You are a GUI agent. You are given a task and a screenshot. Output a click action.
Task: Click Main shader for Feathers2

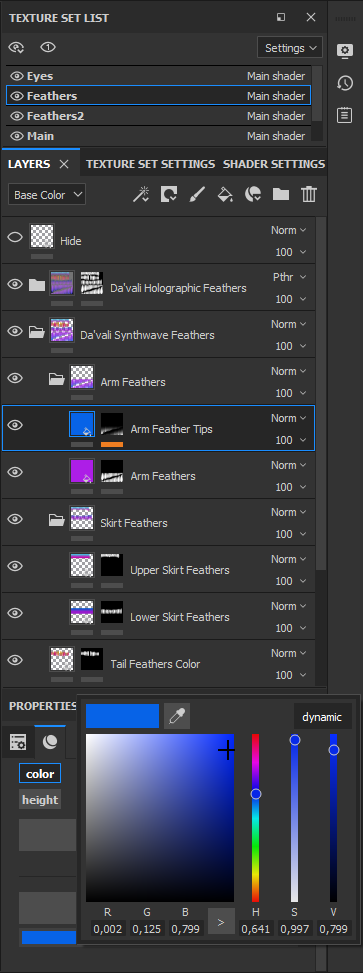point(276,116)
